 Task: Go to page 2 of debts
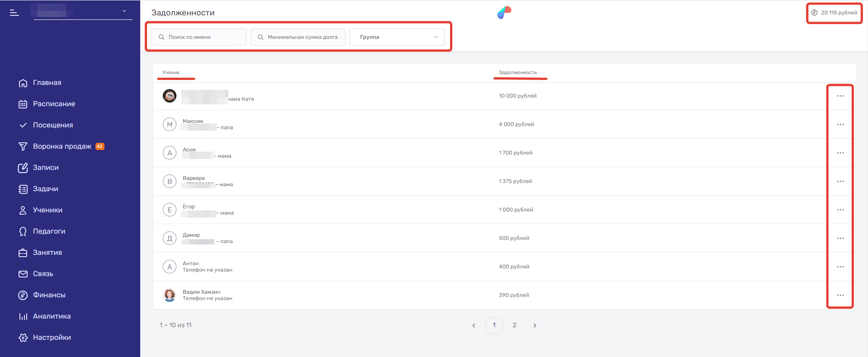[x=514, y=325]
